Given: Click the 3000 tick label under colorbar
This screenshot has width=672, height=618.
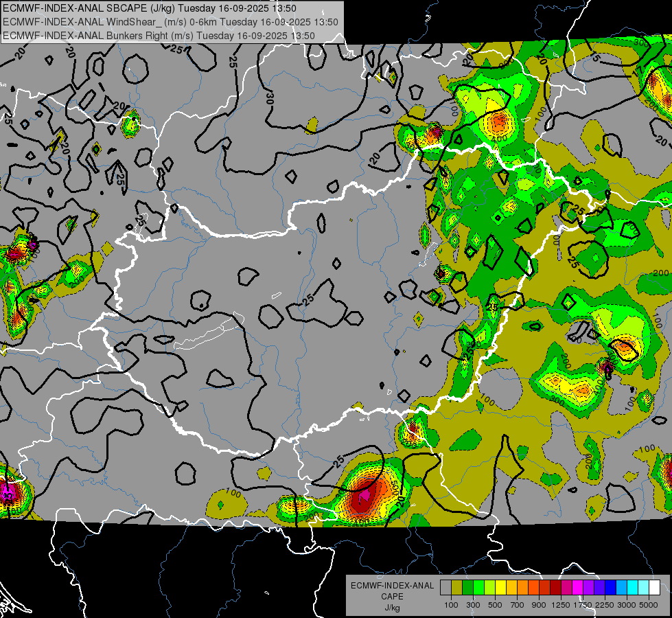Looking at the screenshot, I should pyautogui.click(x=627, y=605).
